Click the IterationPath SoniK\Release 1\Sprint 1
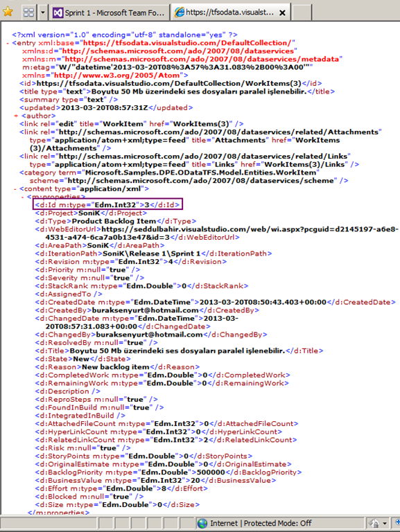400x532 pixels. [152, 254]
